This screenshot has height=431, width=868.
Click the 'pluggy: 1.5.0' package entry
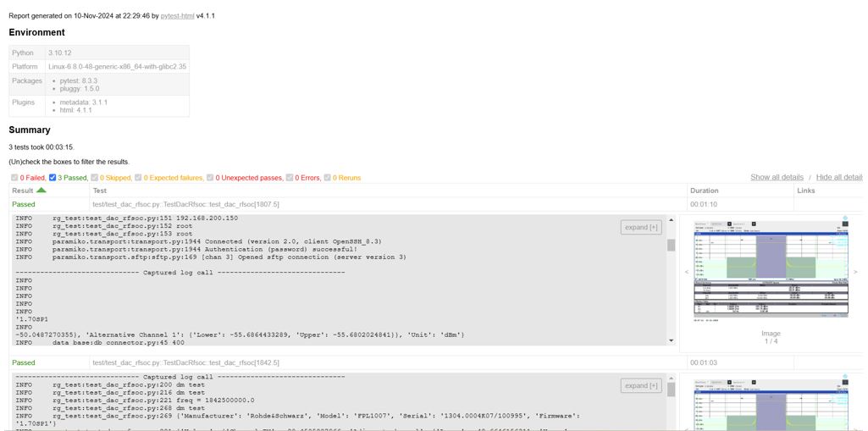79,89
